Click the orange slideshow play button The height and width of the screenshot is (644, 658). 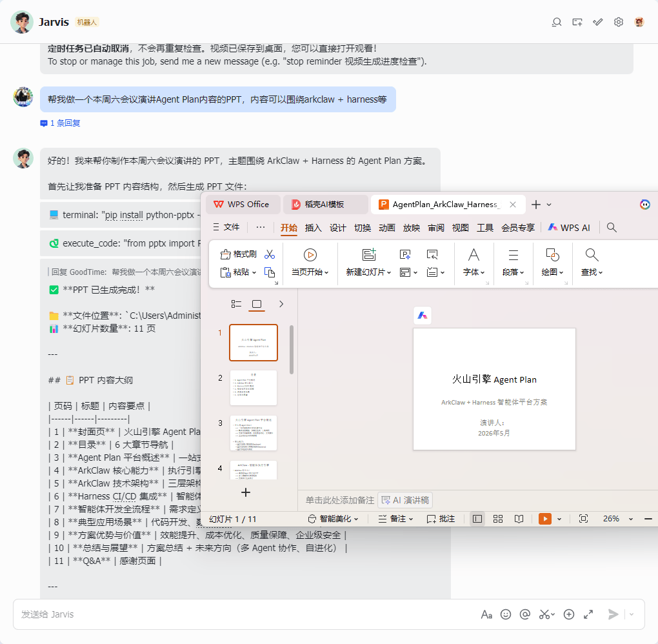click(x=544, y=519)
